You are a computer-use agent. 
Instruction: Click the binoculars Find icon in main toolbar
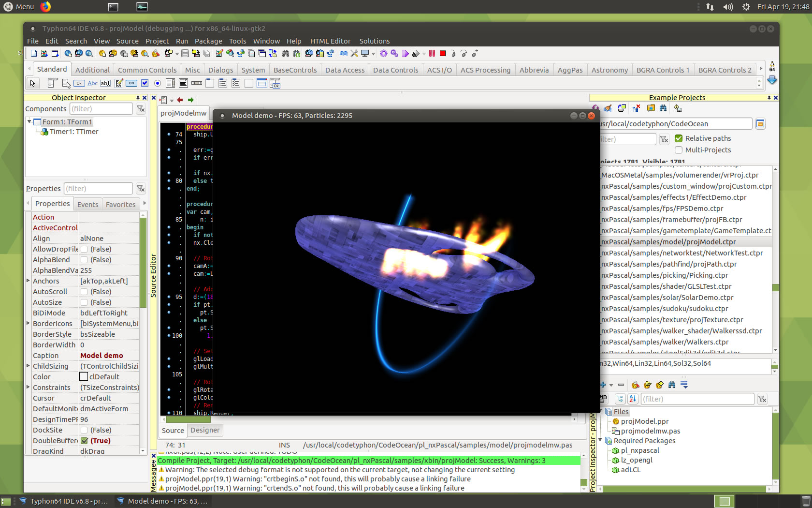coord(286,54)
